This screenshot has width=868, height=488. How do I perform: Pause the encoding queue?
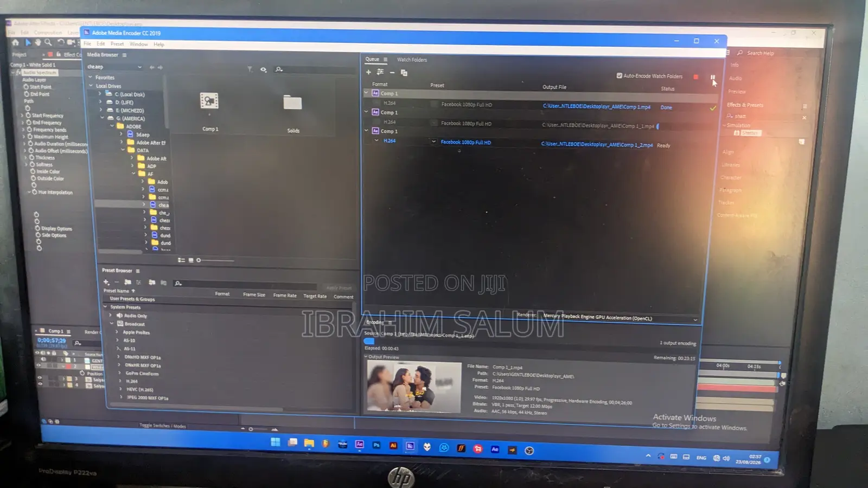tap(712, 78)
